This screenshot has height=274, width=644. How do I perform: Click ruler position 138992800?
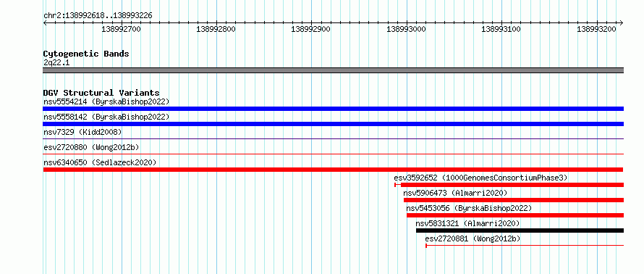pyautogui.click(x=216, y=29)
